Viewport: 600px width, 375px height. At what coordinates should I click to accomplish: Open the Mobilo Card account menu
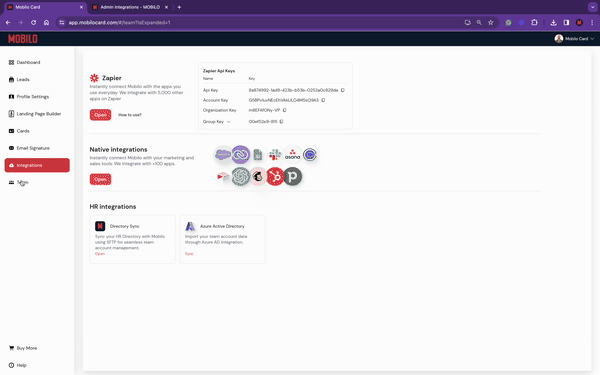point(574,39)
